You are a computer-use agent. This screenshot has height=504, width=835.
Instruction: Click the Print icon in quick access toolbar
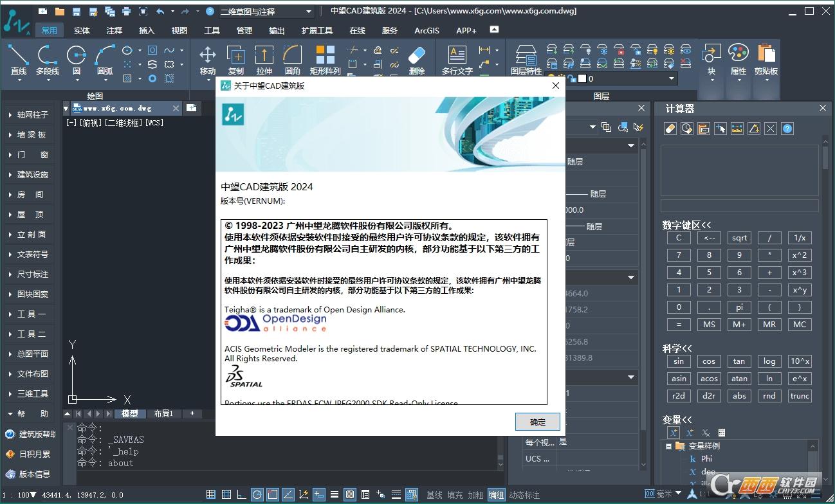pyautogui.click(x=126, y=12)
